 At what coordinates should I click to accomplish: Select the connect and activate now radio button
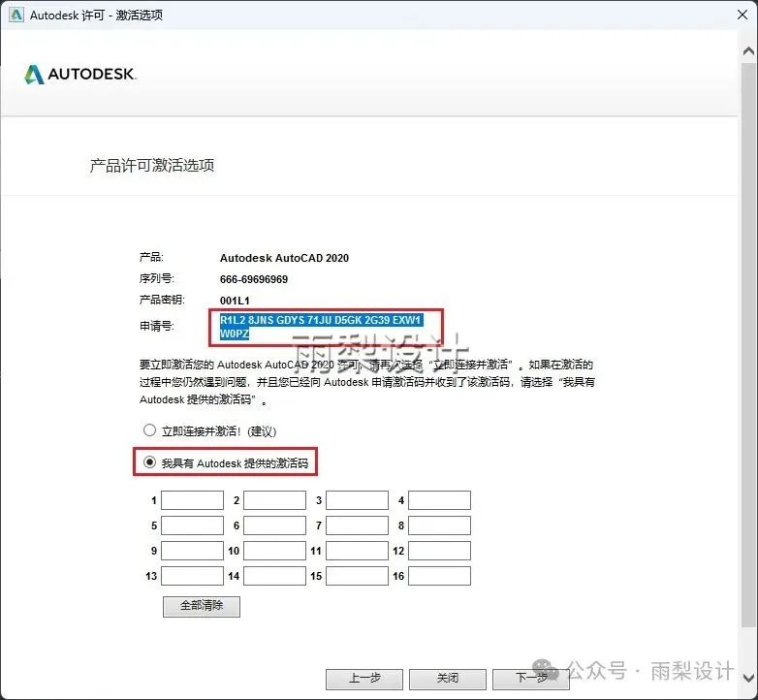click(150, 430)
